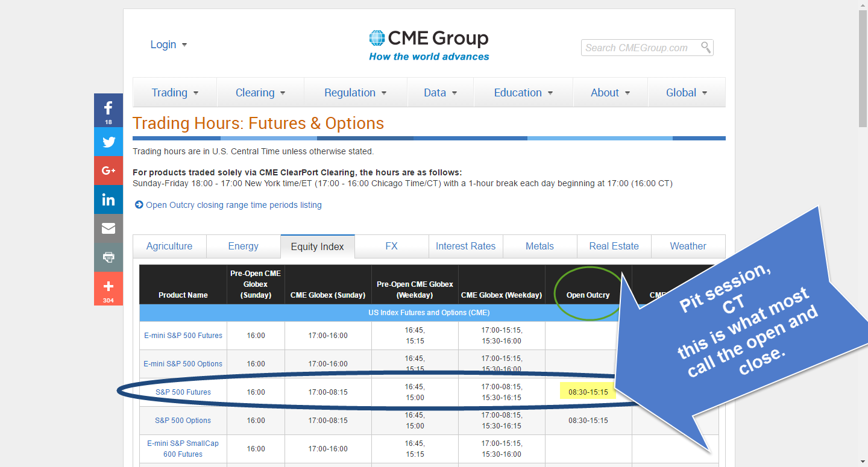Open more sharing options plus icon
The width and height of the screenshot is (868, 467).
click(x=108, y=289)
